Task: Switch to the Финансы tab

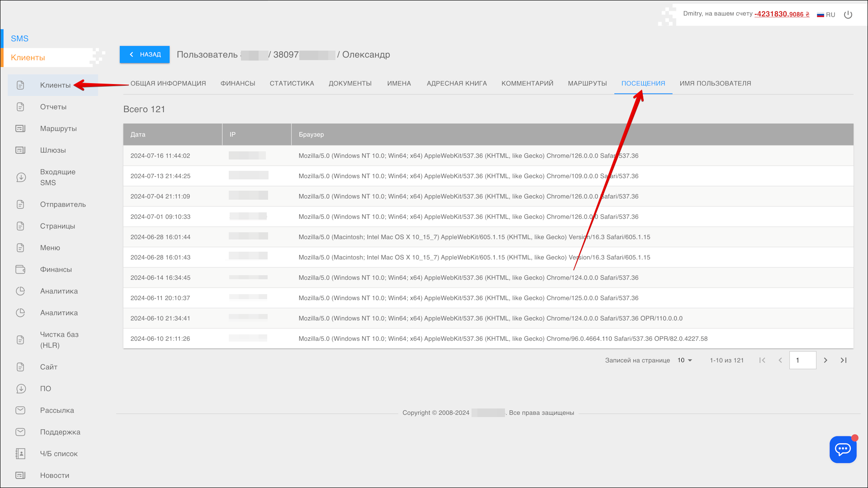Action: pos(238,83)
